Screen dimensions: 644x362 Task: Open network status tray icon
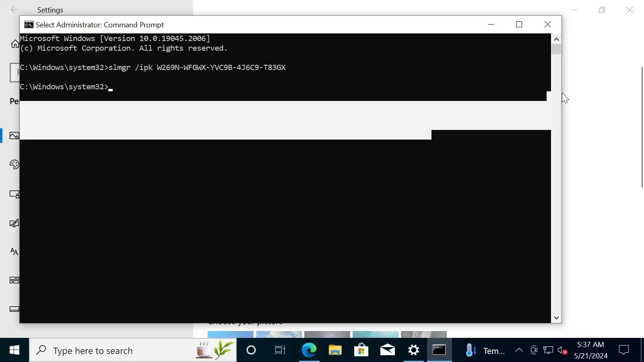(x=548, y=350)
